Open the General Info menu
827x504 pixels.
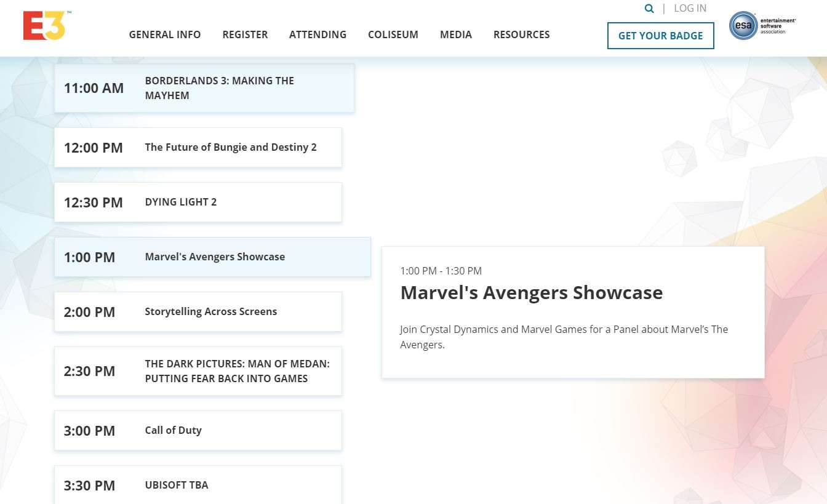click(x=165, y=34)
